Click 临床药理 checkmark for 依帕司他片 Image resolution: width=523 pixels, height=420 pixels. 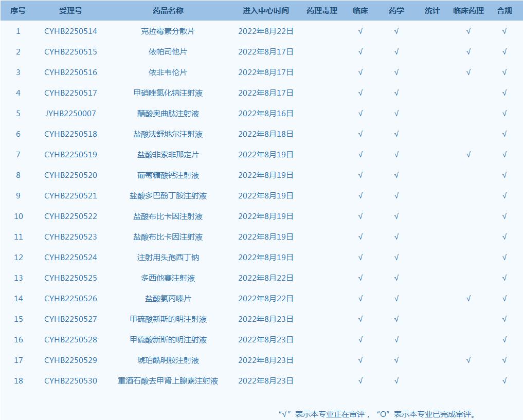pos(468,52)
